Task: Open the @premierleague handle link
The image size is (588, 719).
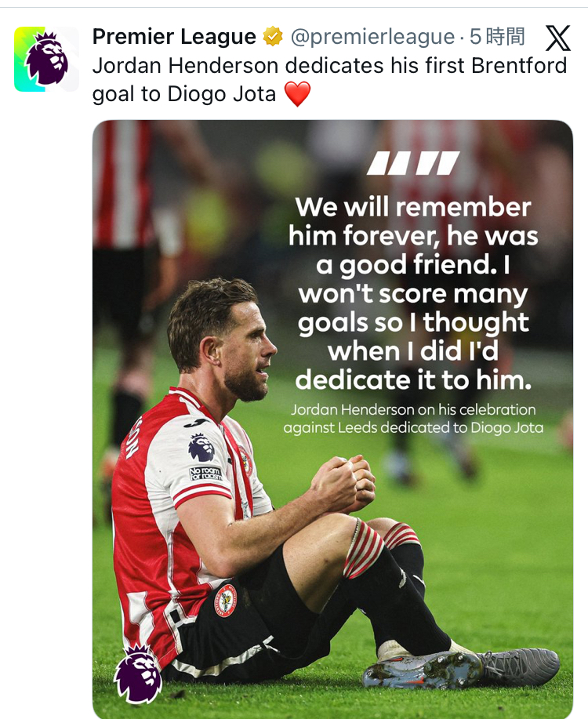Action: click(x=372, y=37)
